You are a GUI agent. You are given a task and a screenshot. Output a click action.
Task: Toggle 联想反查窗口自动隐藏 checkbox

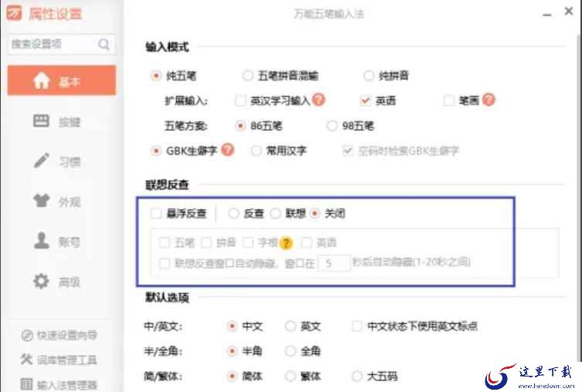pyautogui.click(x=164, y=264)
